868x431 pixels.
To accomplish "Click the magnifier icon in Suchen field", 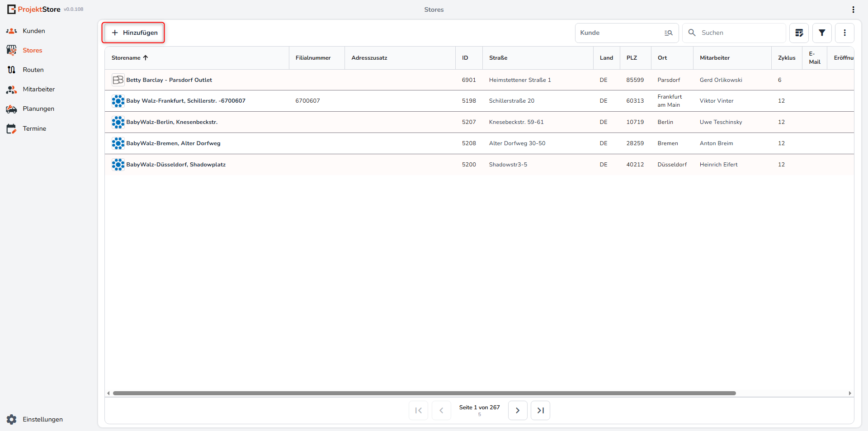I will tap(692, 33).
